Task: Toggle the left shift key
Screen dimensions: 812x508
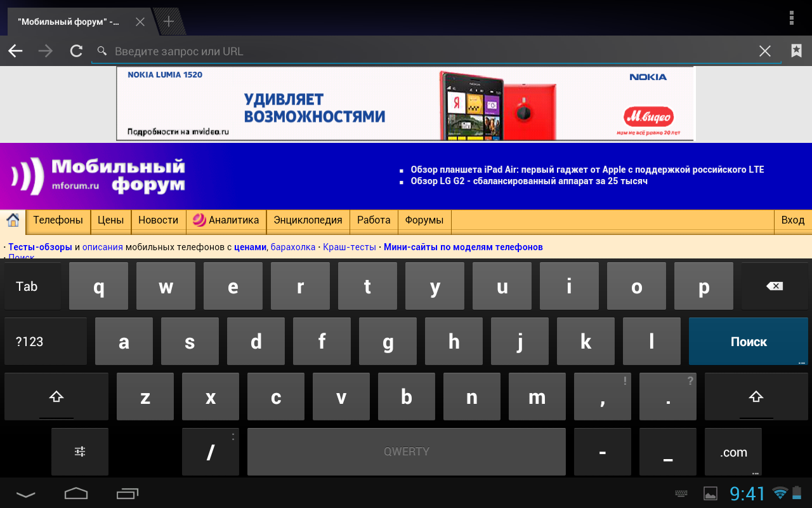Action: point(56,397)
